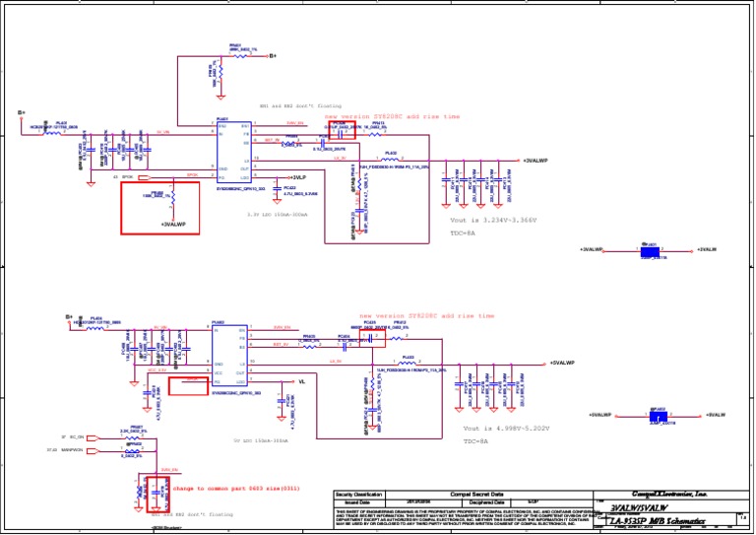Click the PL401 inductor near upper-left B+

coord(61,125)
